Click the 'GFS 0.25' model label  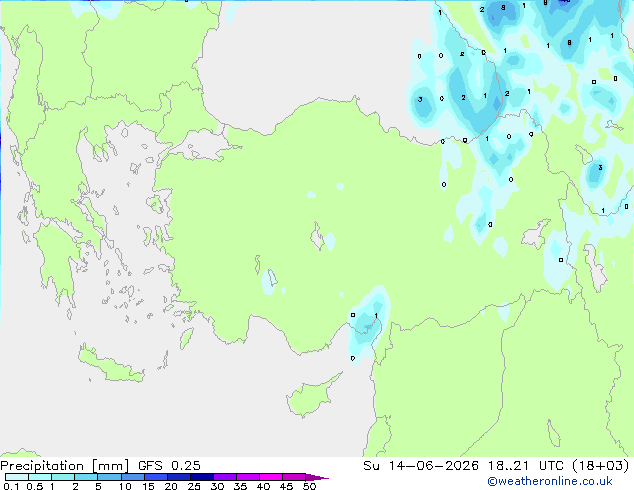(x=169, y=466)
